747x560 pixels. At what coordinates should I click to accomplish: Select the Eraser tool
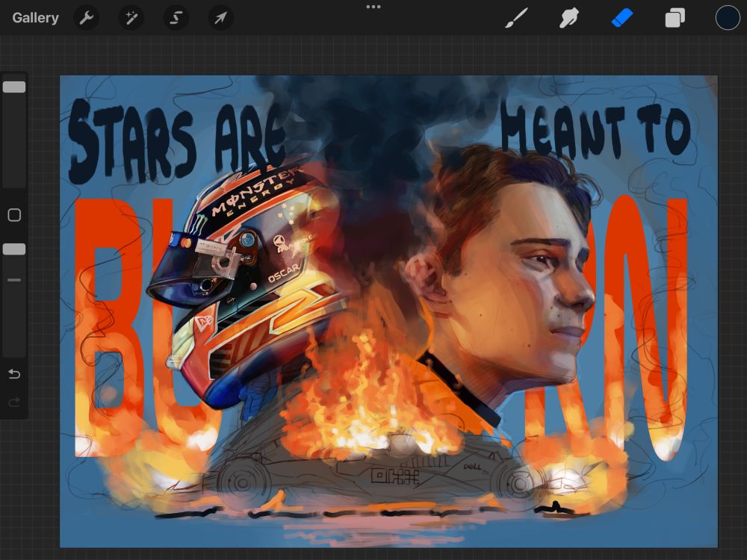(622, 18)
